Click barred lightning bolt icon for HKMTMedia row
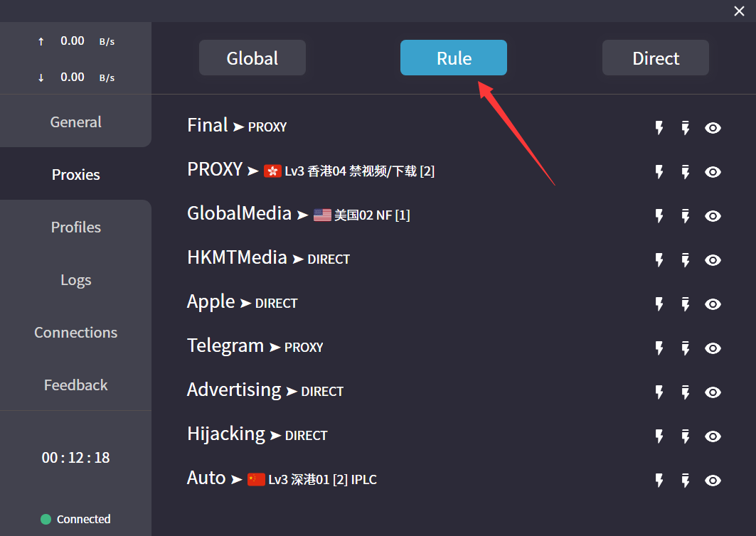This screenshot has width=756, height=536. click(686, 260)
